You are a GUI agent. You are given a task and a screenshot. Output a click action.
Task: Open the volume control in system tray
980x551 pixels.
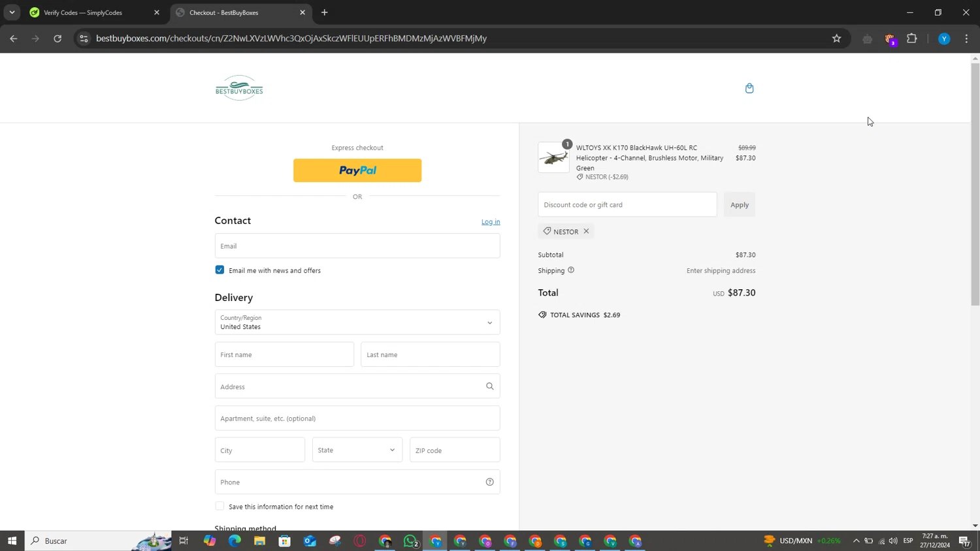click(893, 541)
